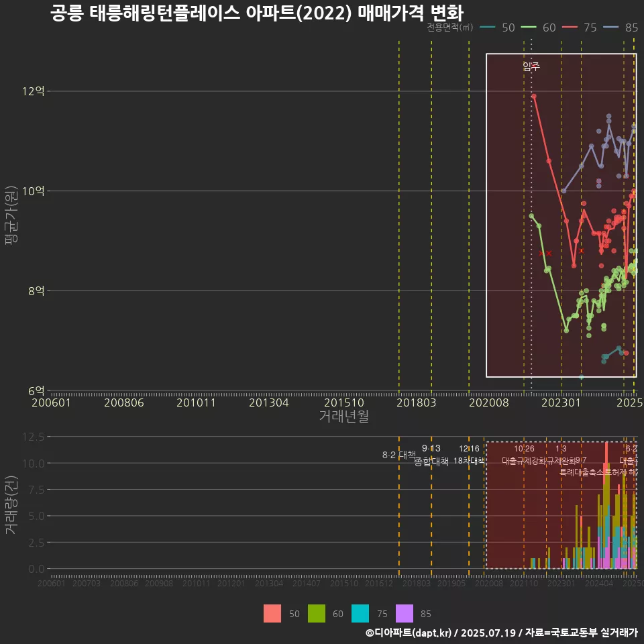Click the 12.5 tick on volume axis
The height and width of the screenshot is (644, 644).
[34, 437]
